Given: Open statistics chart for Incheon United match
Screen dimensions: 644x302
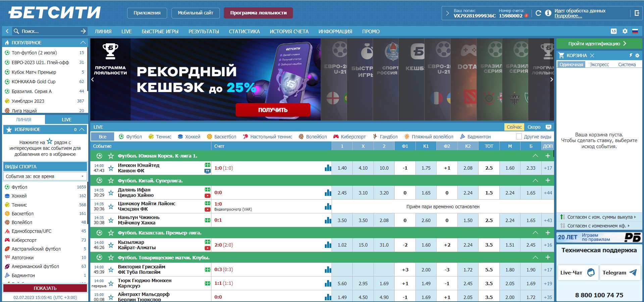Looking at the screenshot, I should pos(328,168).
